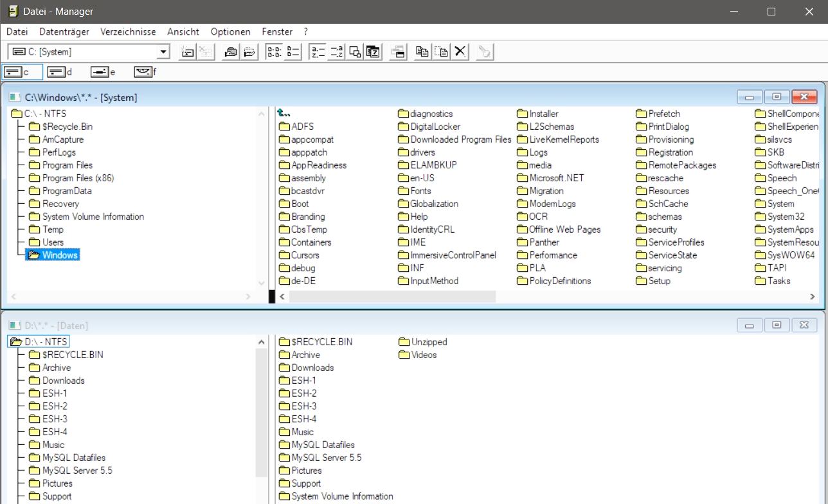Toggle sort by name
The height and width of the screenshot is (504, 828).
coord(318,52)
